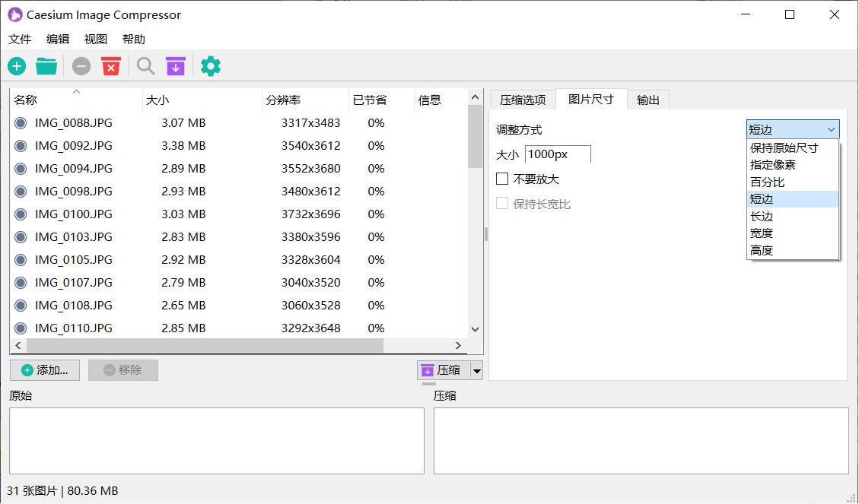Enable the 不要放大 checkbox
859x504 pixels.
[502, 179]
